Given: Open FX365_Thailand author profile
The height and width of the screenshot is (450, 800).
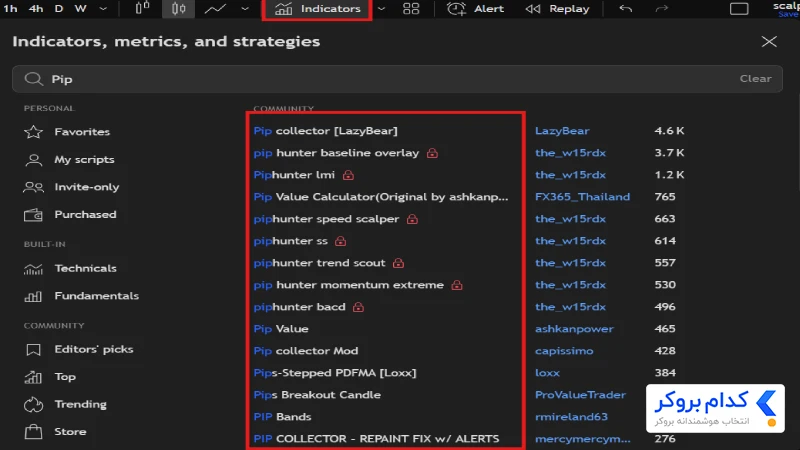Looking at the screenshot, I should click(582, 196).
